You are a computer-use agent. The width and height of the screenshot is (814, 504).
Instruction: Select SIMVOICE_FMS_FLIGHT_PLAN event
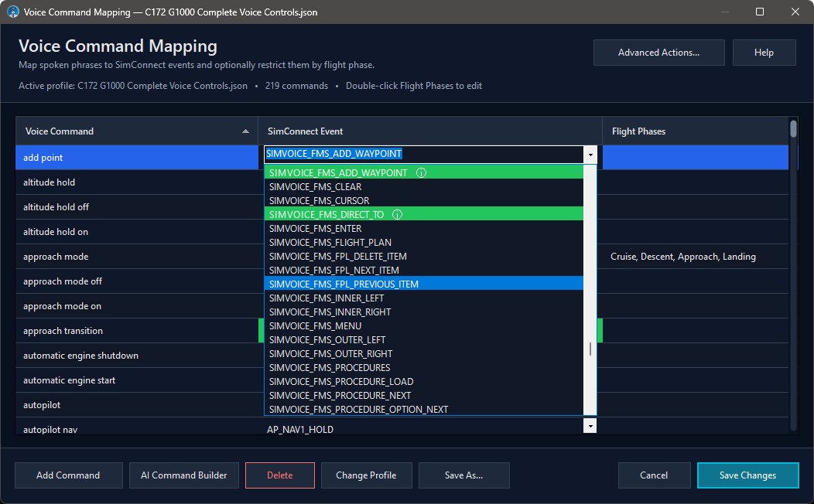pyautogui.click(x=423, y=243)
